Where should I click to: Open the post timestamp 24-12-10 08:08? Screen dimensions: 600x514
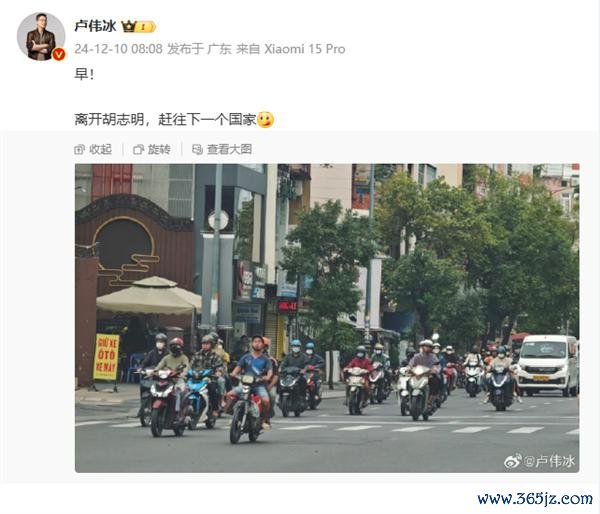pyautogui.click(x=118, y=49)
